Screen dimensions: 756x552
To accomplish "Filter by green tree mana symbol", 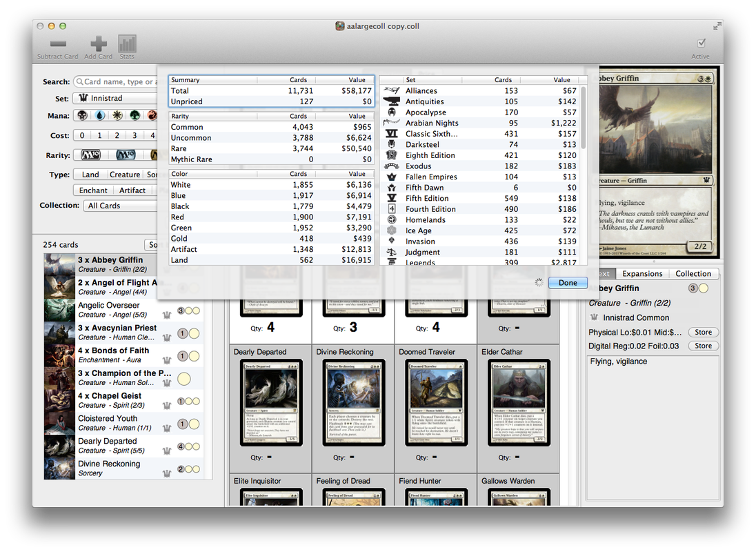I will (x=135, y=116).
